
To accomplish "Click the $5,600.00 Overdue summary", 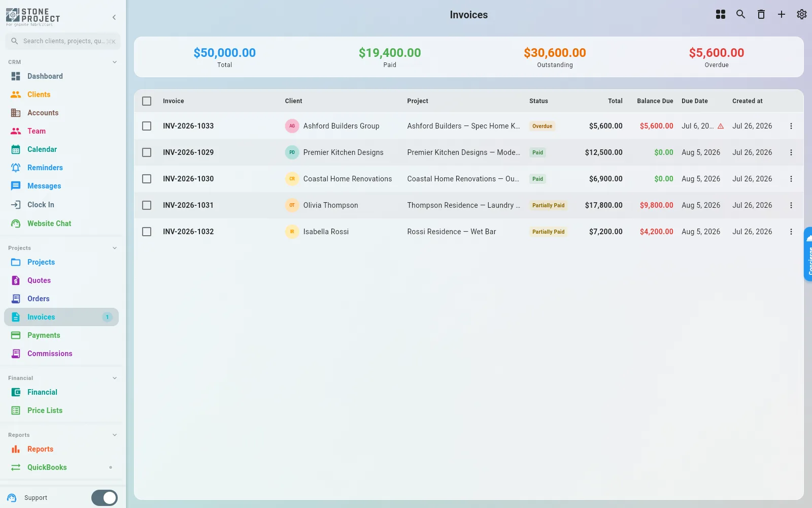I will click(716, 57).
